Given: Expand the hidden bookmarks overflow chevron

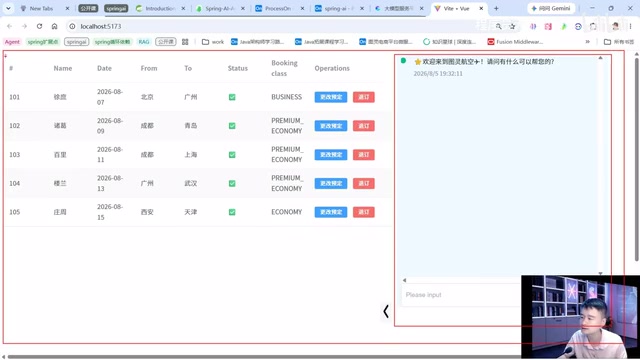Looking at the screenshot, I should [x=587, y=42].
